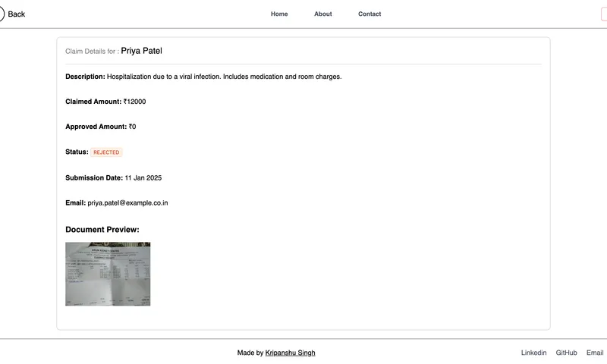Viewport: 607px width, 364px height.
Task: Click the REJECTED status badge
Action: [x=106, y=152]
